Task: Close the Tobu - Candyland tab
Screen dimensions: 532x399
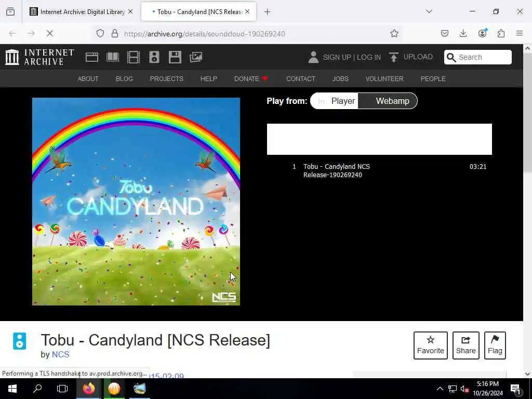Action: (247, 12)
